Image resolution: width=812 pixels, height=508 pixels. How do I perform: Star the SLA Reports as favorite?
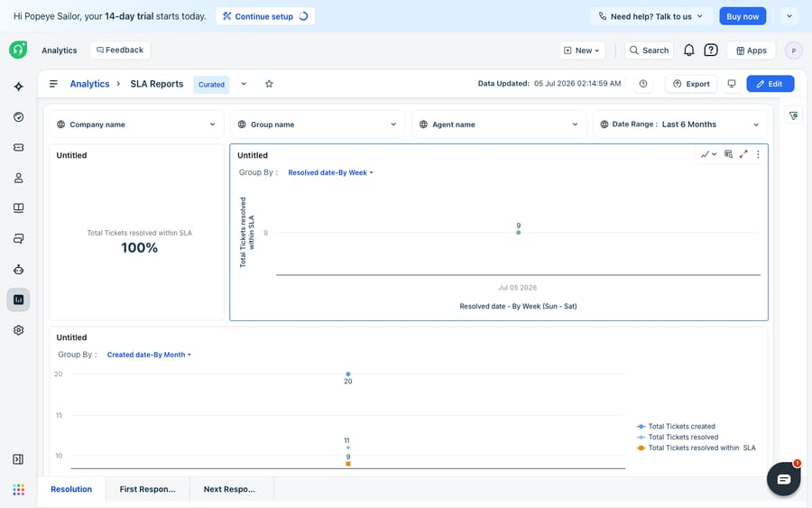[x=269, y=84]
